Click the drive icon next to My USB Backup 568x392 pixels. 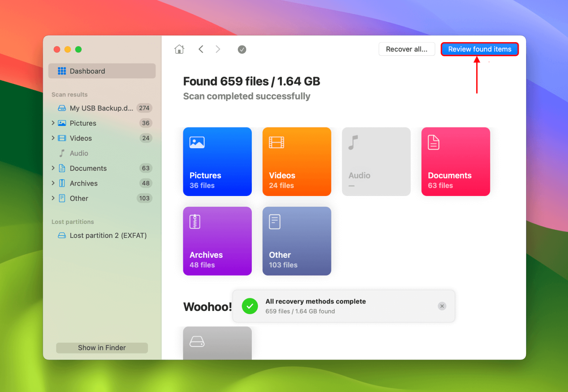[x=61, y=108]
